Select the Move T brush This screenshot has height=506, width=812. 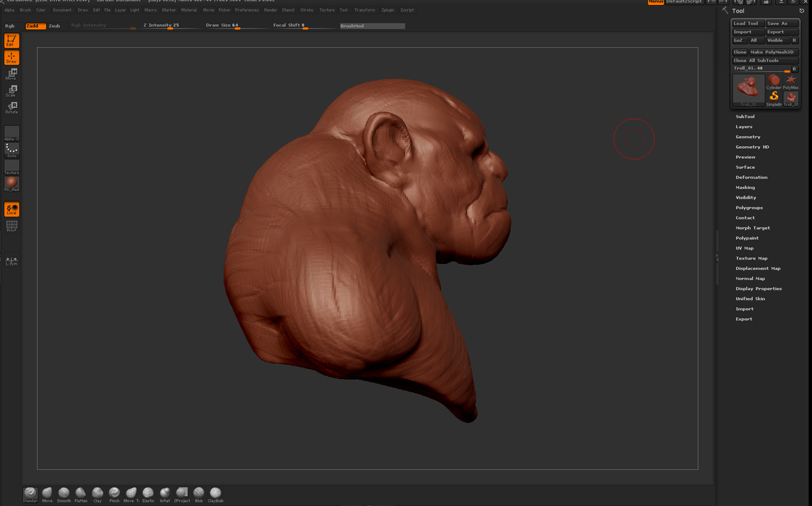[x=131, y=495]
